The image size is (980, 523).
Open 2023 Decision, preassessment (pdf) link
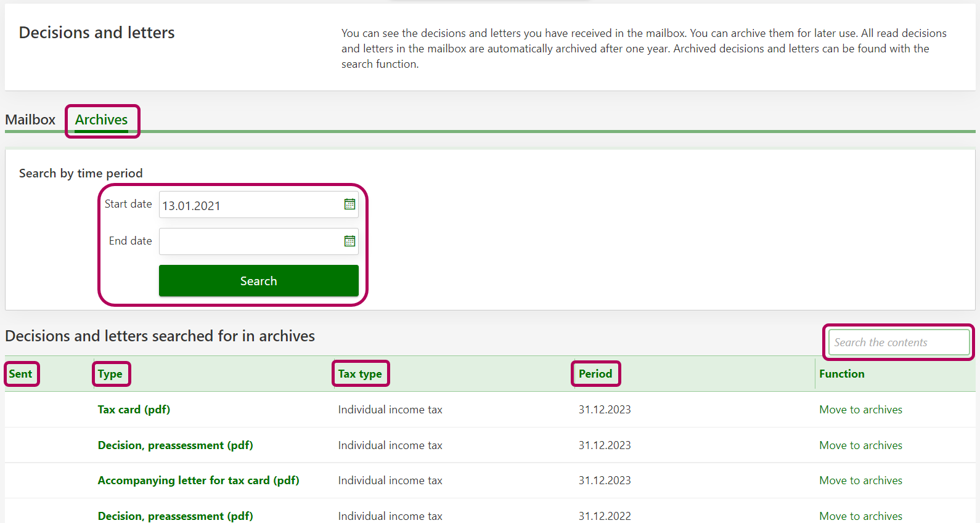click(x=175, y=445)
